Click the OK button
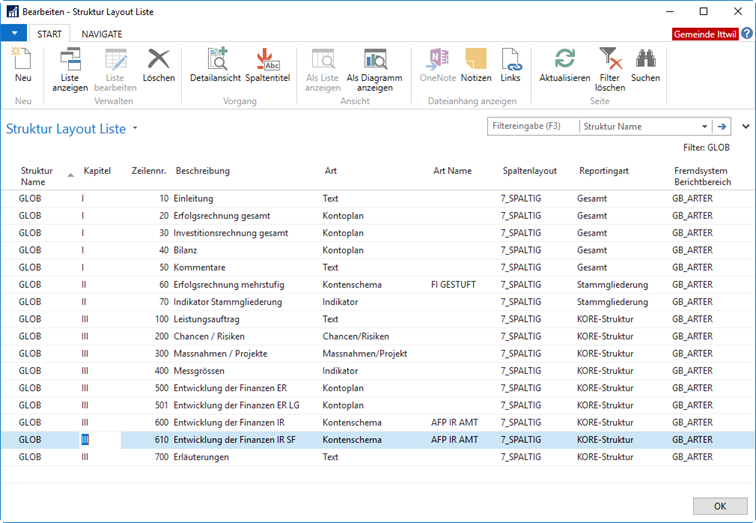 720,506
